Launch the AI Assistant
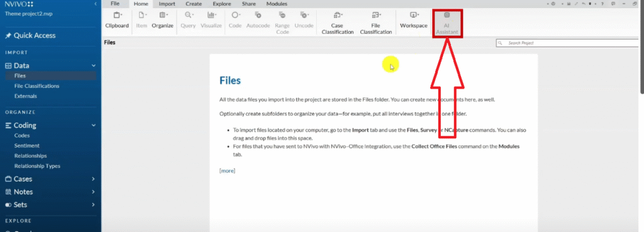The height and width of the screenshot is (232, 644). point(447,23)
